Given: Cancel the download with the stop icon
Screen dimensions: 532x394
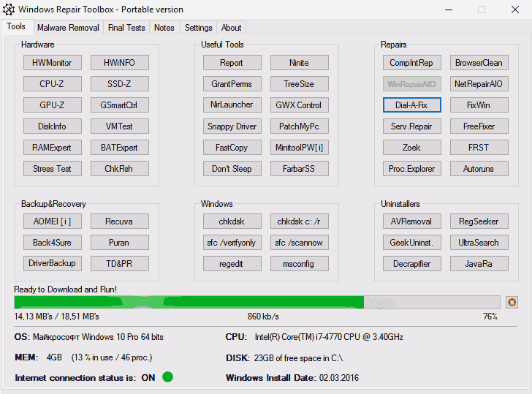Looking at the screenshot, I should [512, 302].
